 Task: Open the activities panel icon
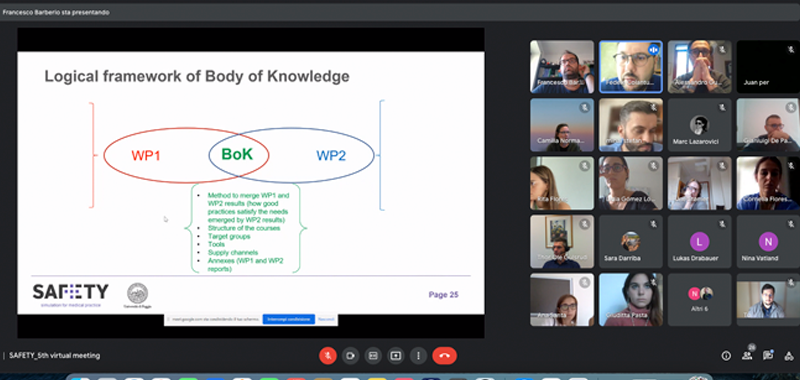coord(789,356)
